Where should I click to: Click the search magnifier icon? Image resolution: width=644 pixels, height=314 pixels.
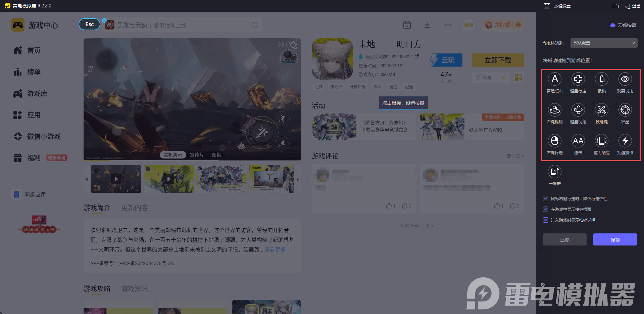pos(255,25)
